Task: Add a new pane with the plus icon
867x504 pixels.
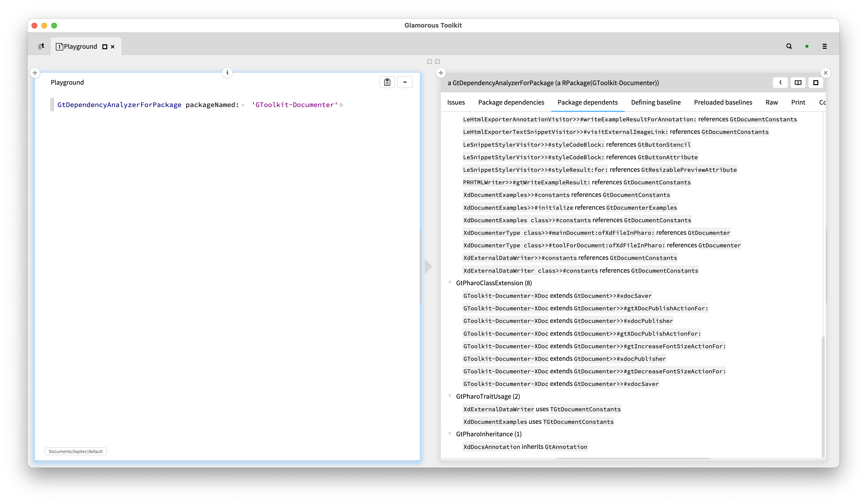Action: pos(35,73)
